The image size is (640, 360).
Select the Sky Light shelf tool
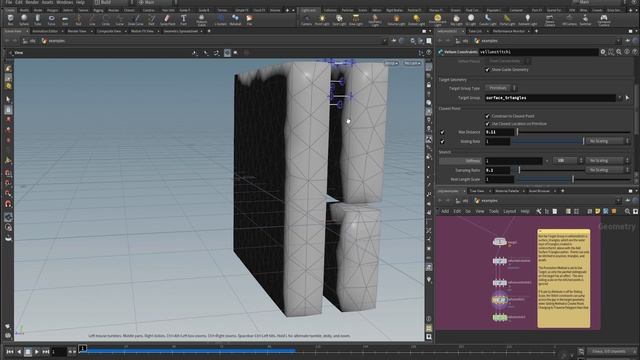[456, 20]
